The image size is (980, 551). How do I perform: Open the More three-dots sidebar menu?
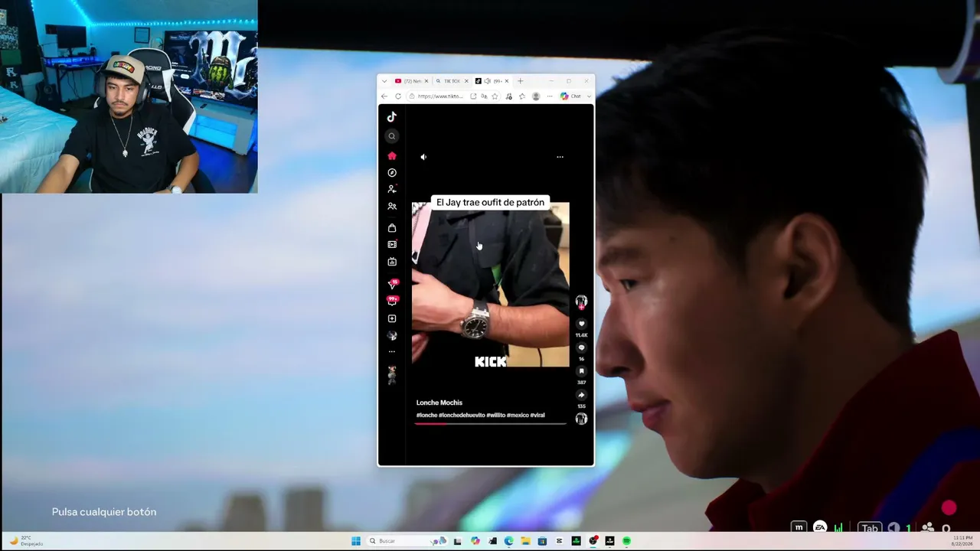coord(392,352)
